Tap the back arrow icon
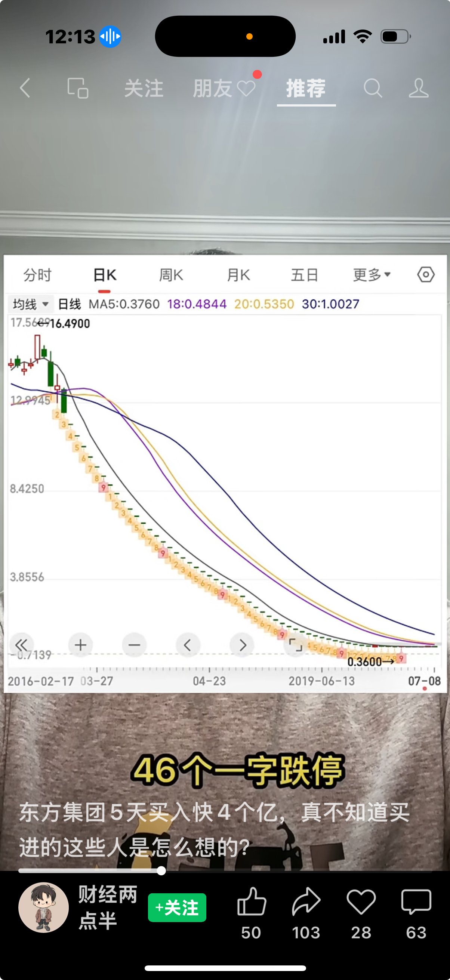450x980 pixels. [25, 88]
